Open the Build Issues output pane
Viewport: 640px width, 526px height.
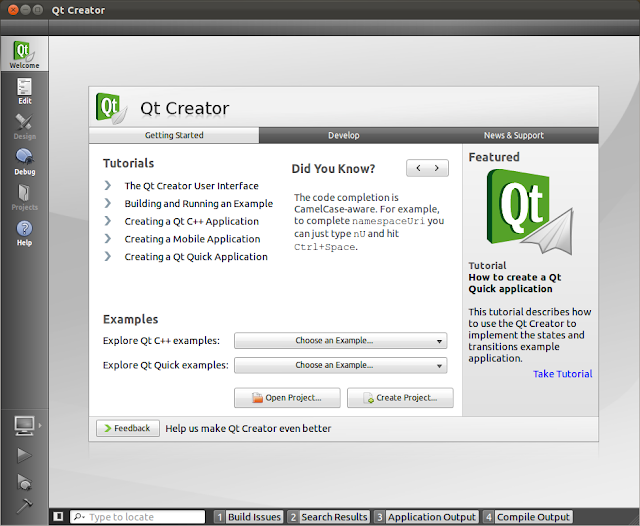[249, 517]
